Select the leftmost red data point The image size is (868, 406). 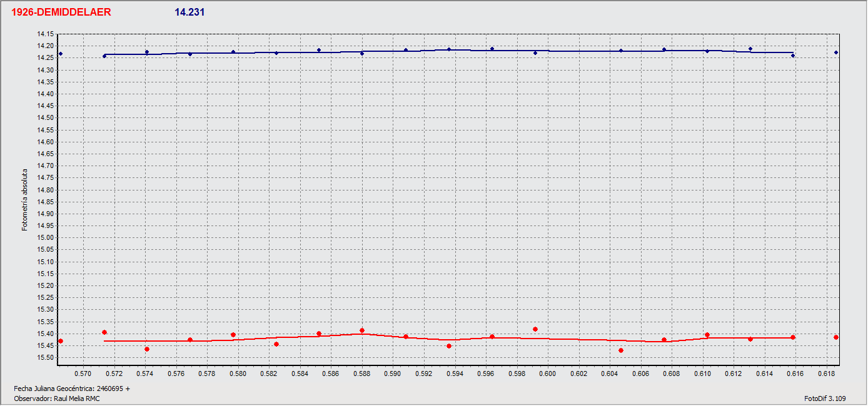pos(61,341)
